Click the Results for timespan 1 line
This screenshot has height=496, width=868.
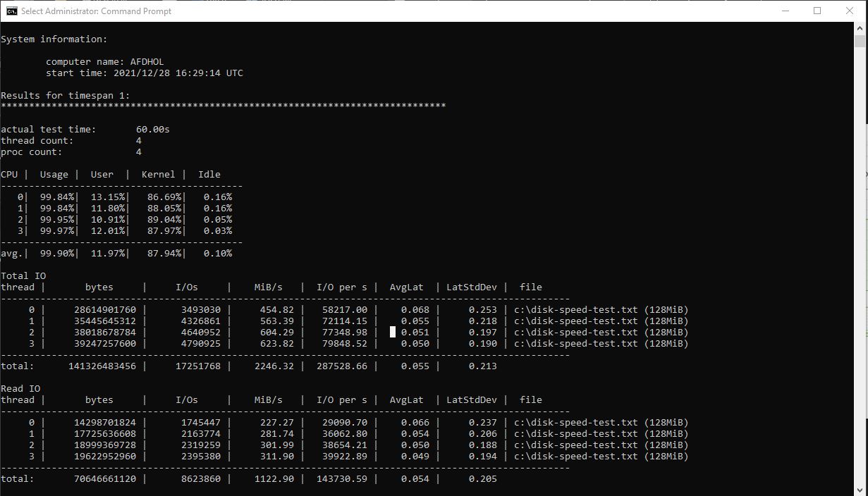point(66,95)
